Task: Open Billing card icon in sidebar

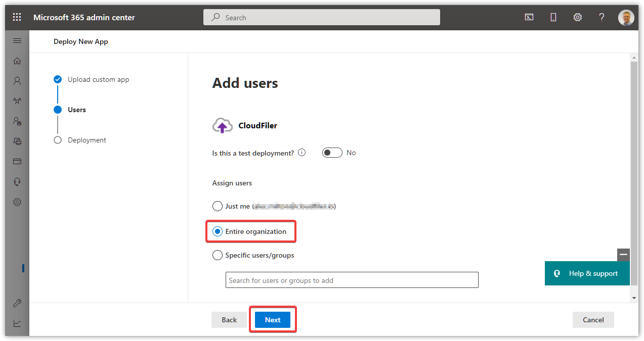Action: (17, 162)
